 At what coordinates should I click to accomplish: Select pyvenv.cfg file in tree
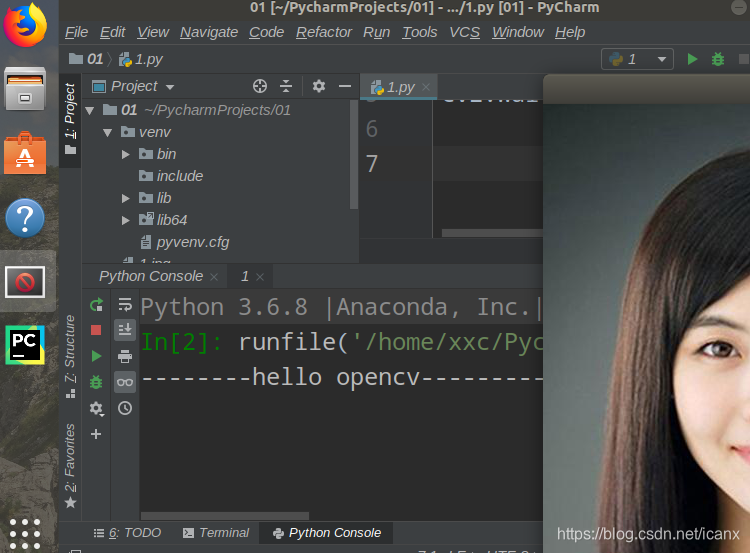(185, 243)
